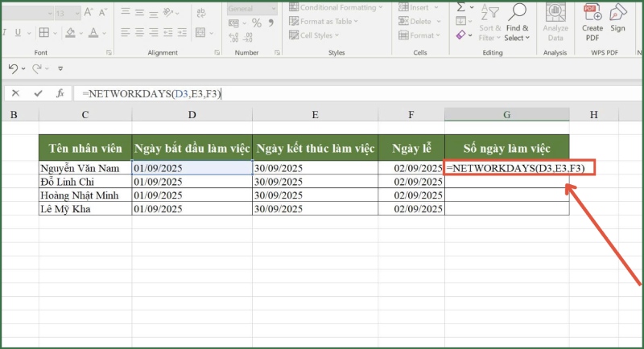Screen dimensions: 644x349
Task: Open the font size dropdown
Action: coord(52,11)
